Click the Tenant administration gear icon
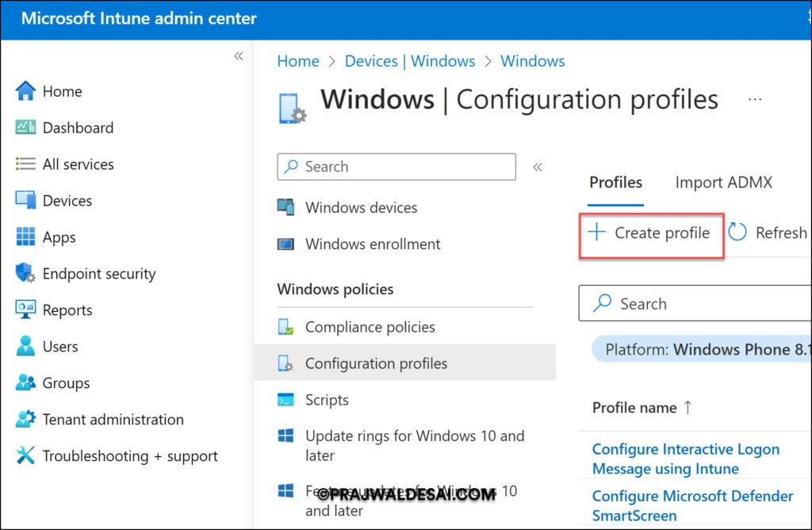The height and width of the screenshot is (530, 812). [x=25, y=419]
